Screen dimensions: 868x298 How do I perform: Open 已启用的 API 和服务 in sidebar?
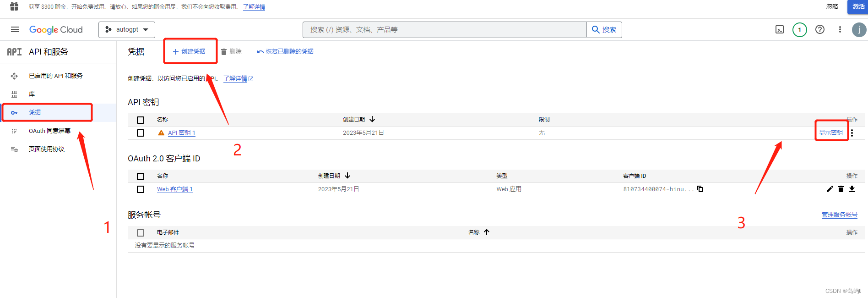56,76
